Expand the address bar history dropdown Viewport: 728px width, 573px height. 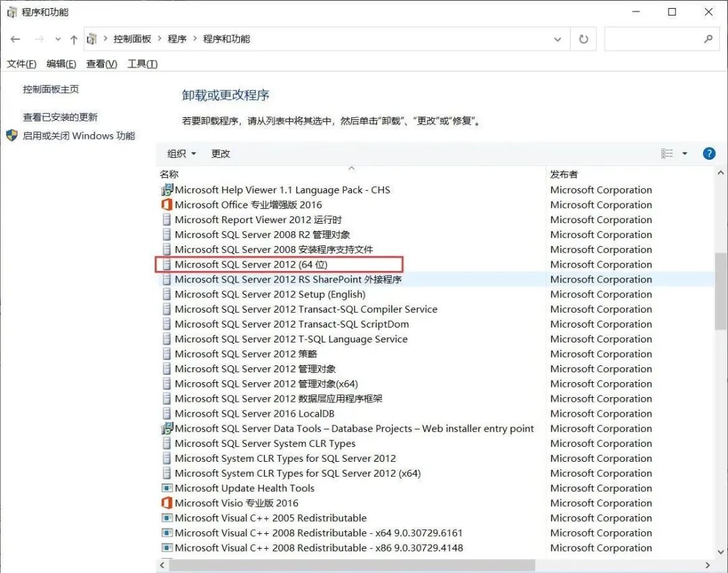[557, 39]
